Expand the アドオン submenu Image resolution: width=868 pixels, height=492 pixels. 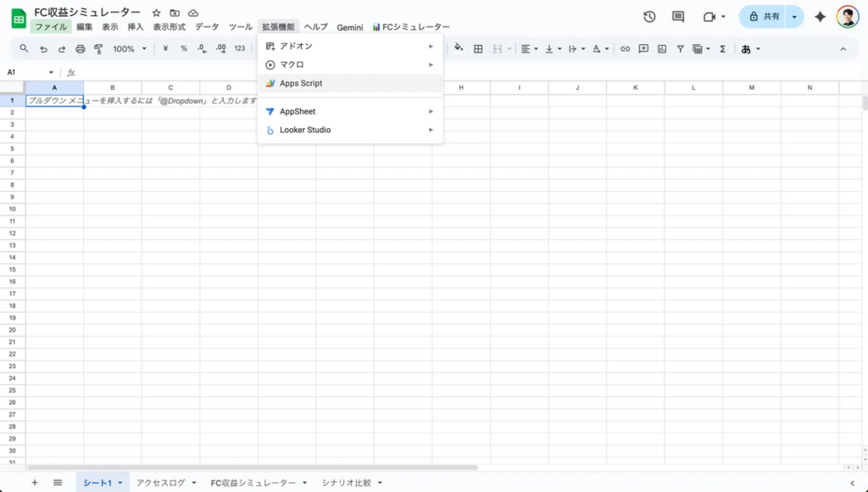pos(349,46)
